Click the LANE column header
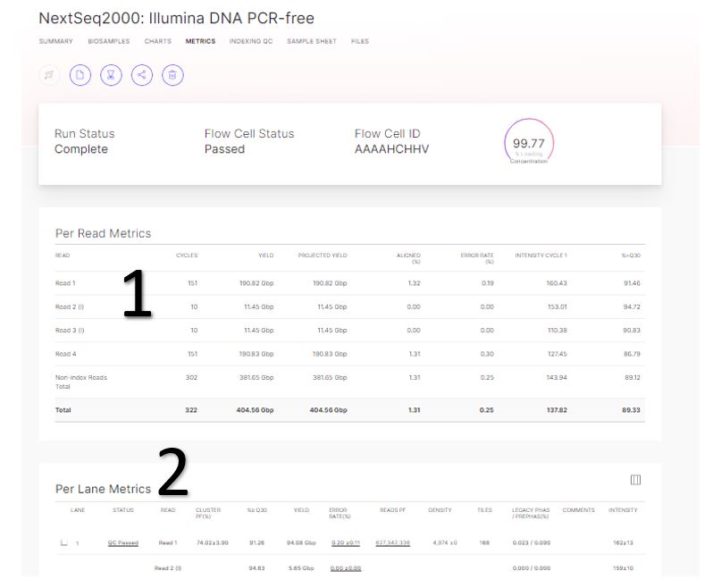 click(78, 509)
